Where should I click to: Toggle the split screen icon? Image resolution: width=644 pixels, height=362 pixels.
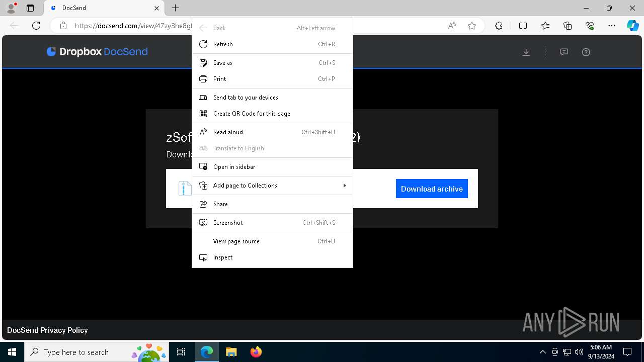tap(523, 26)
